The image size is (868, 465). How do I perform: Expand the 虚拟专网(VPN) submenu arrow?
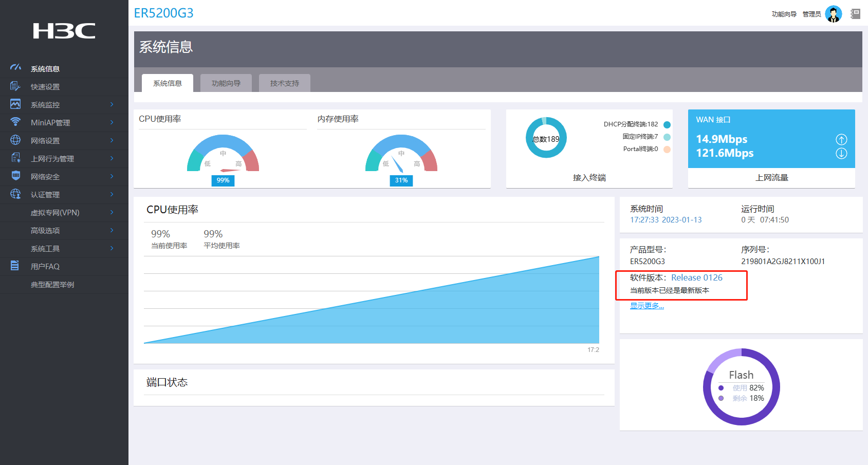[112, 212]
